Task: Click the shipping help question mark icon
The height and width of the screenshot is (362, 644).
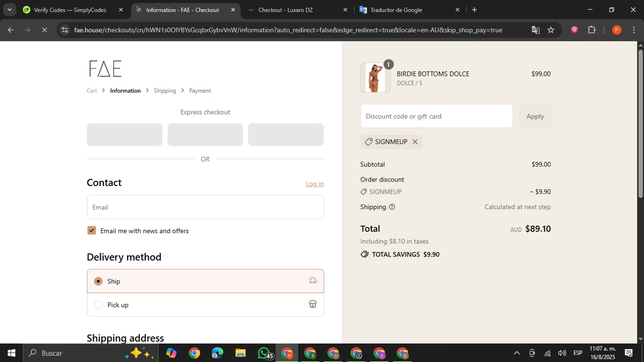Action: point(392,207)
